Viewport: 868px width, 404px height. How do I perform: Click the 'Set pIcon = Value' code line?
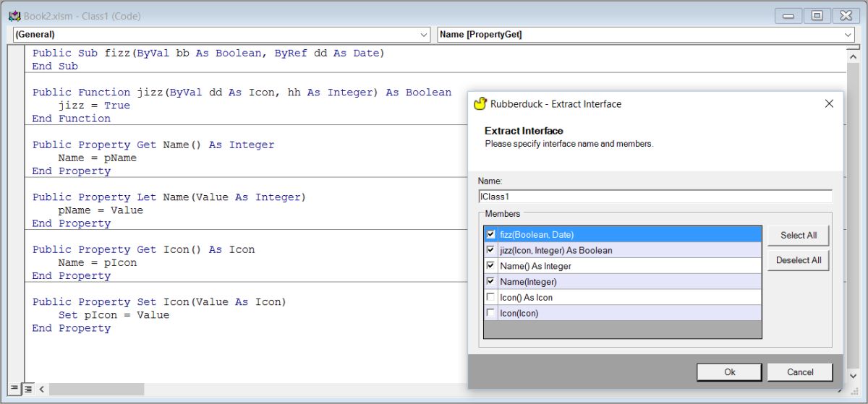click(x=114, y=315)
